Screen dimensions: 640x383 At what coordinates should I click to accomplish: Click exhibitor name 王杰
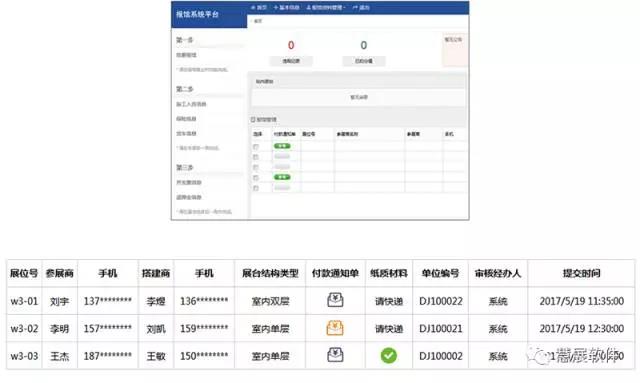[x=60, y=356]
